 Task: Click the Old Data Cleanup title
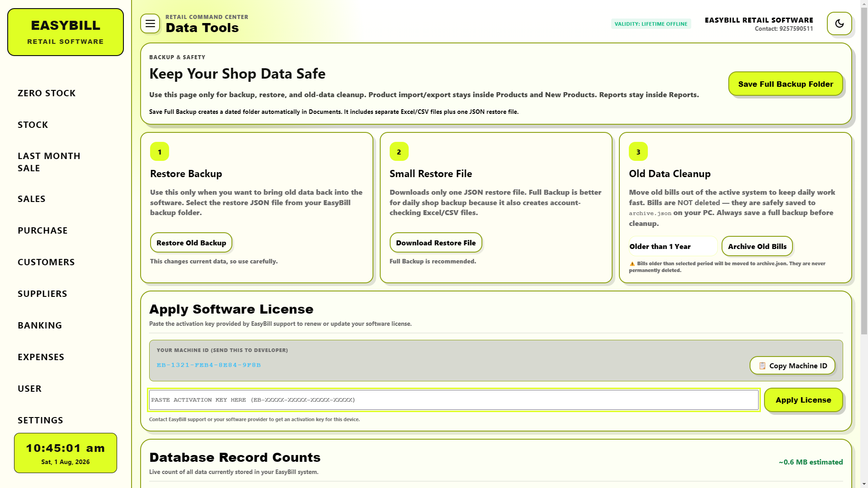pos(670,174)
